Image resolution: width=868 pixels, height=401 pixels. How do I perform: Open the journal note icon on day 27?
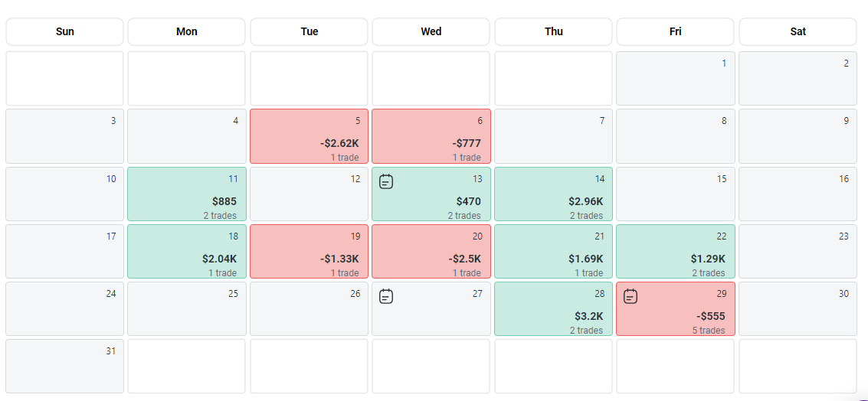386,295
